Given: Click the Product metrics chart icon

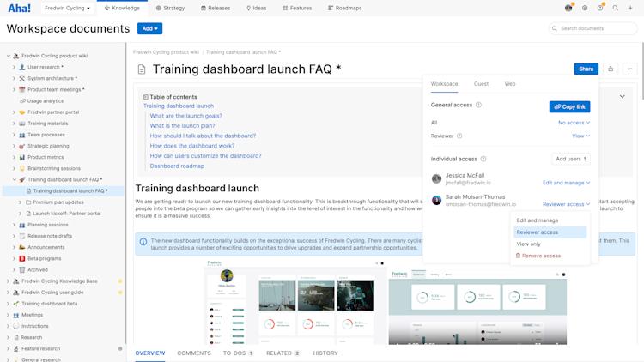Looking at the screenshot, I should pyautogui.click(x=22, y=157).
